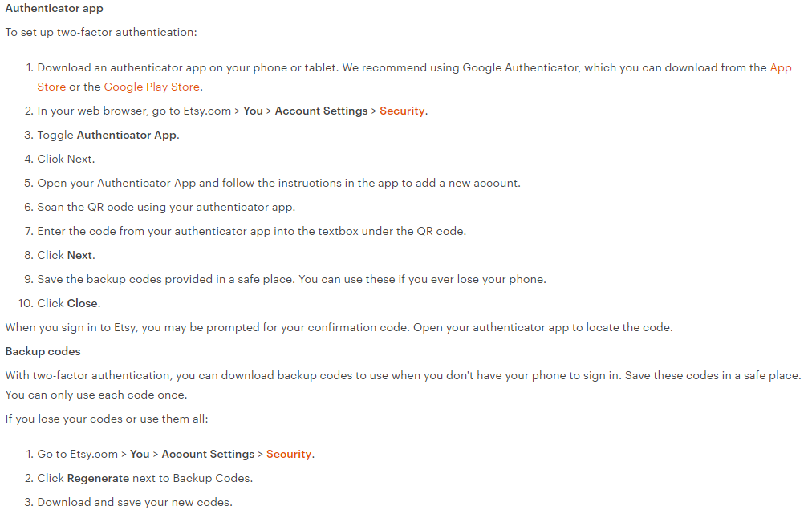This screenshot has height=518, width=812.
Task: Open the App Store link
Action: 780,68
